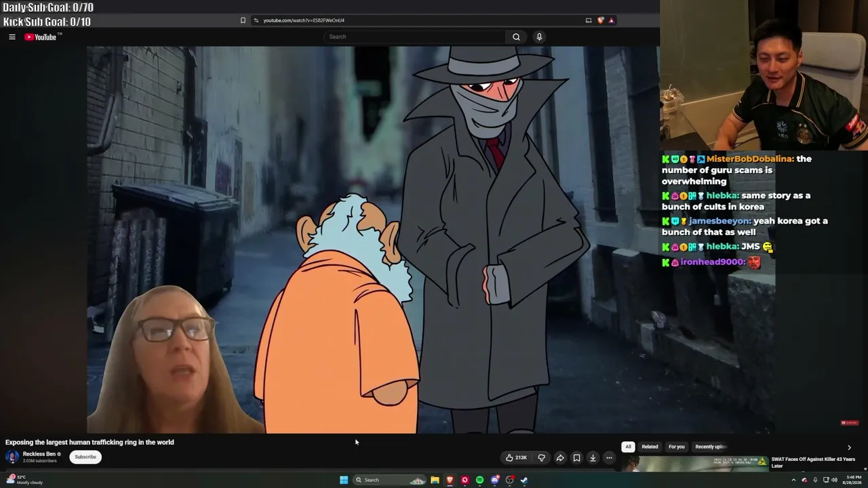Select the Recently uploaded filter chip
The image size is (868, 488).
pos(711,447)
